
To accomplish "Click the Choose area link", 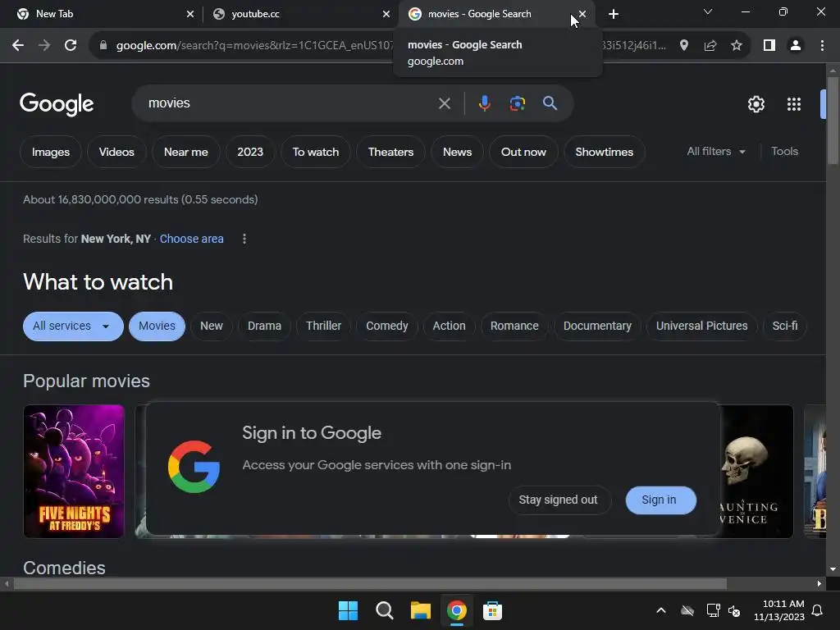I will point(191,239).
